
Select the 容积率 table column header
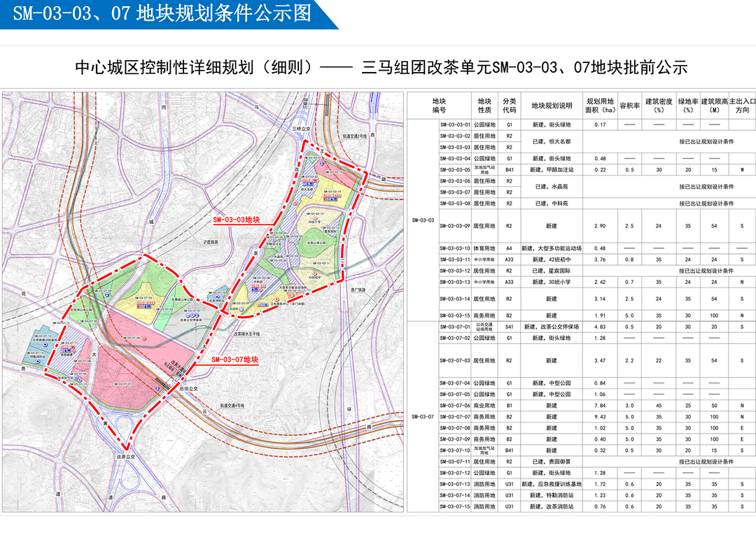[x=630, y=106]
